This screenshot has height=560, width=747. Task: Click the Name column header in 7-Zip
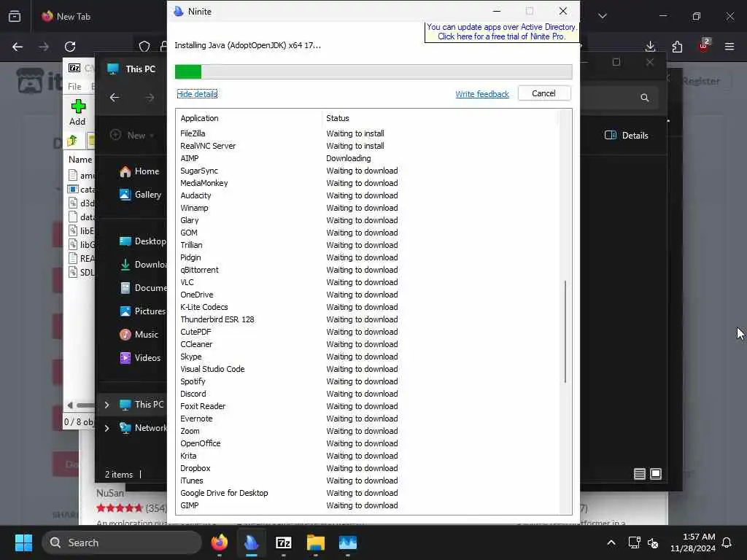click(80, 160)
